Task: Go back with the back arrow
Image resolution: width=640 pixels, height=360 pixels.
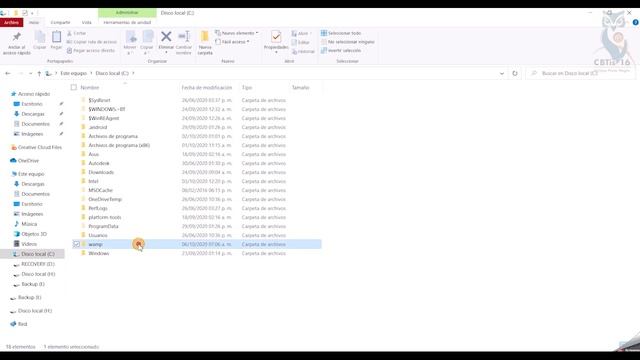Action: click(8, 73)
